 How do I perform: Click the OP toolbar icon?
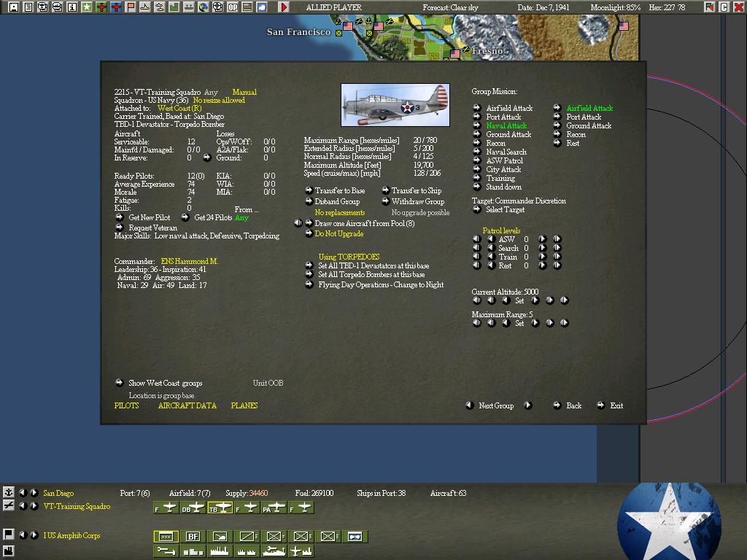coord(233,7)
